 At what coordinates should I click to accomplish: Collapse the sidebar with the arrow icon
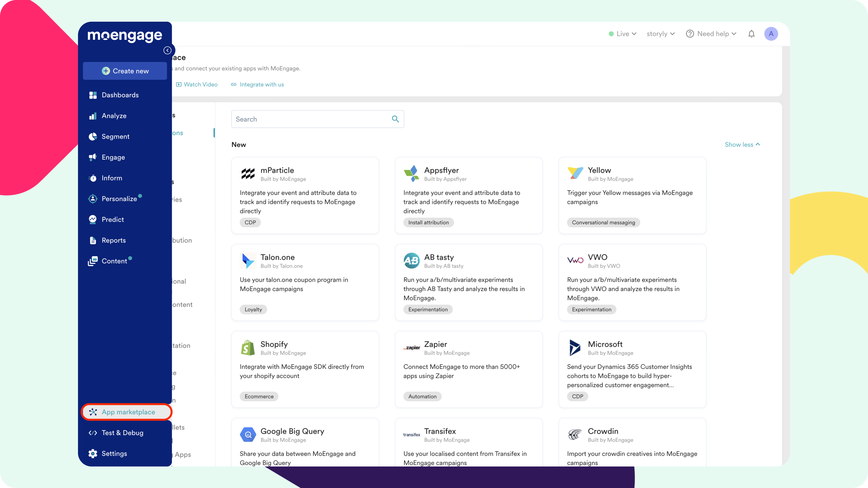(x=167, y=50)
